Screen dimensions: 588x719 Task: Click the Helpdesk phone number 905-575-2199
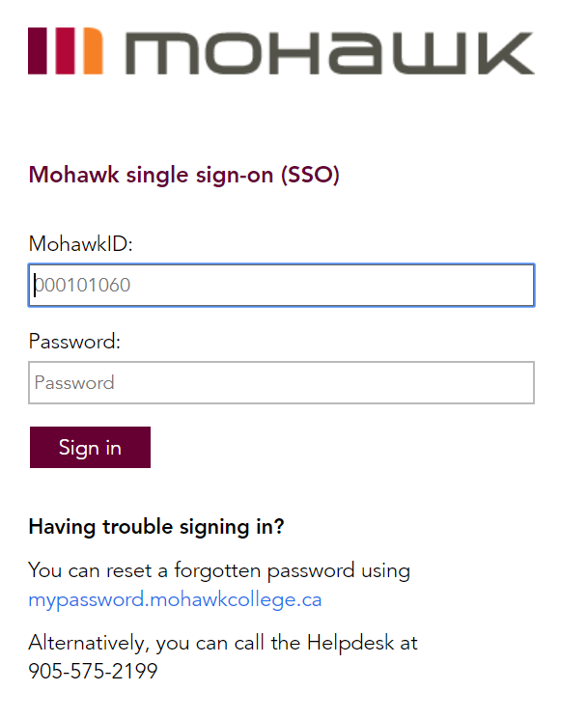pyautogui.click(x=93, y=671)
